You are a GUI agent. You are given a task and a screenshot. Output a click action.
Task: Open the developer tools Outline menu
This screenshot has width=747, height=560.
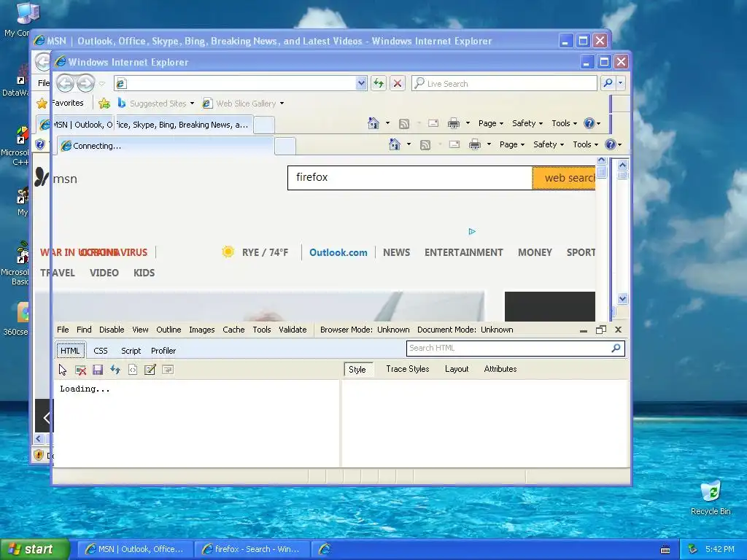tap(169, 330)
